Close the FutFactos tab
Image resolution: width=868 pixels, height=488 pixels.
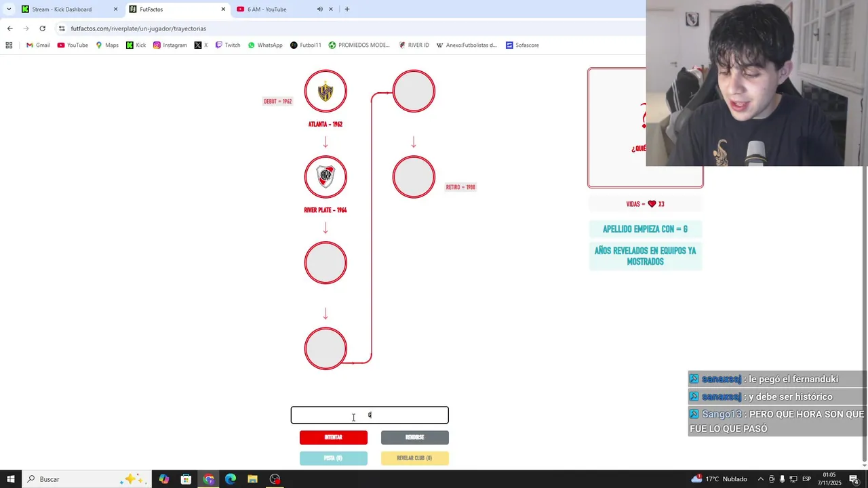223,9
